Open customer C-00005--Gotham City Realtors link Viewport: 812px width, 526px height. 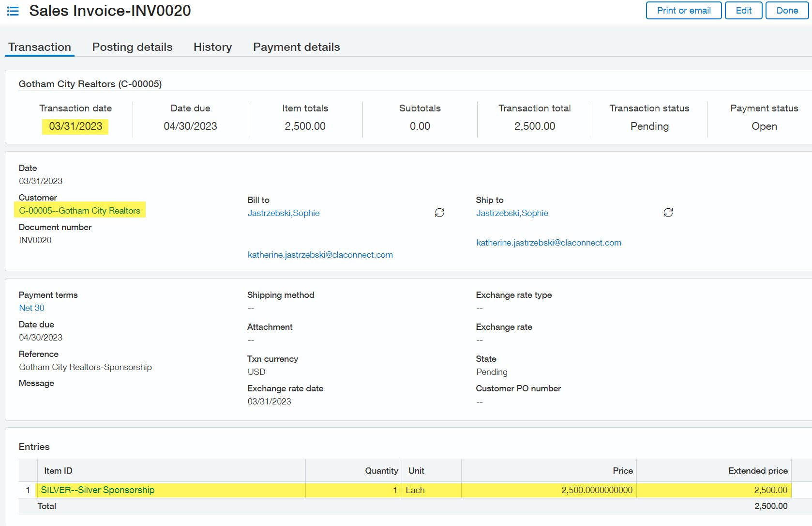click(80, 211)
